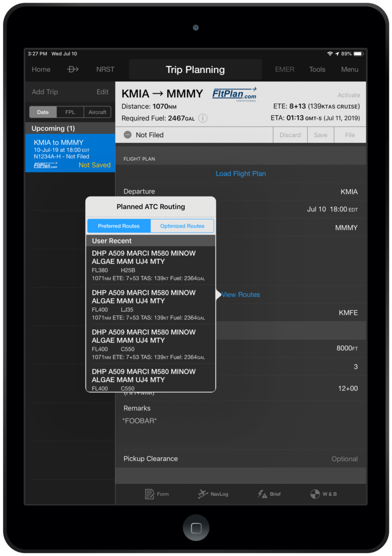
Task: Tap the Pickup Clearance Optional field
Action: [241, 459]
